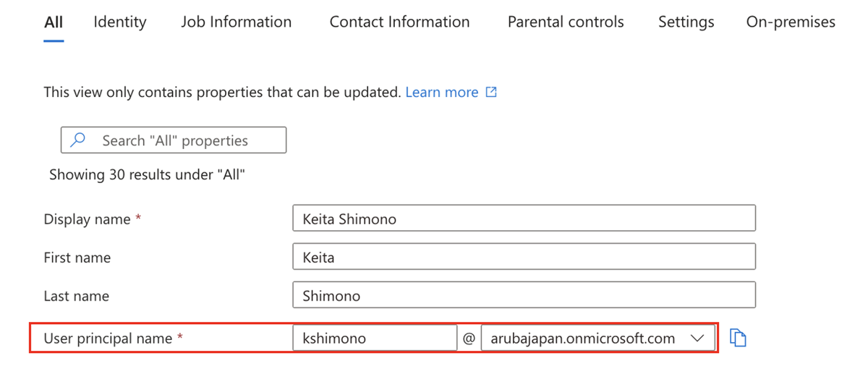
Task: Click the Search "All" properties box
Action: point(174,140)
